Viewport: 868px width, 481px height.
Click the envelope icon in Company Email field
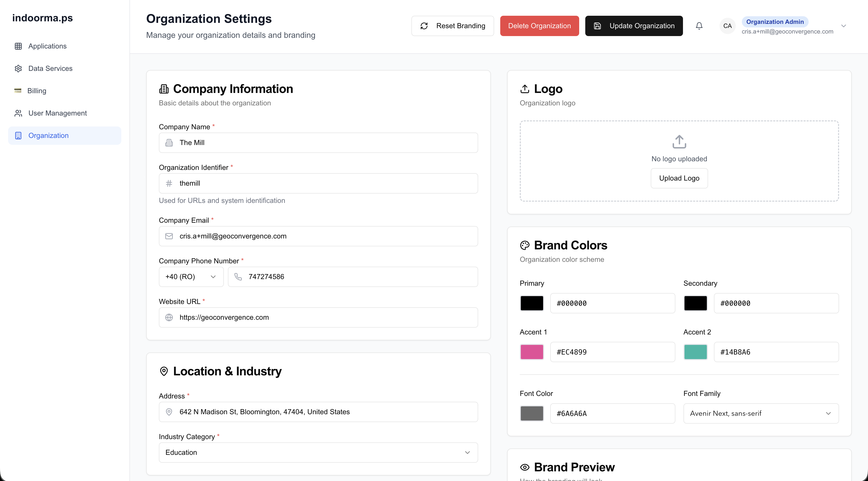(169, 236)
